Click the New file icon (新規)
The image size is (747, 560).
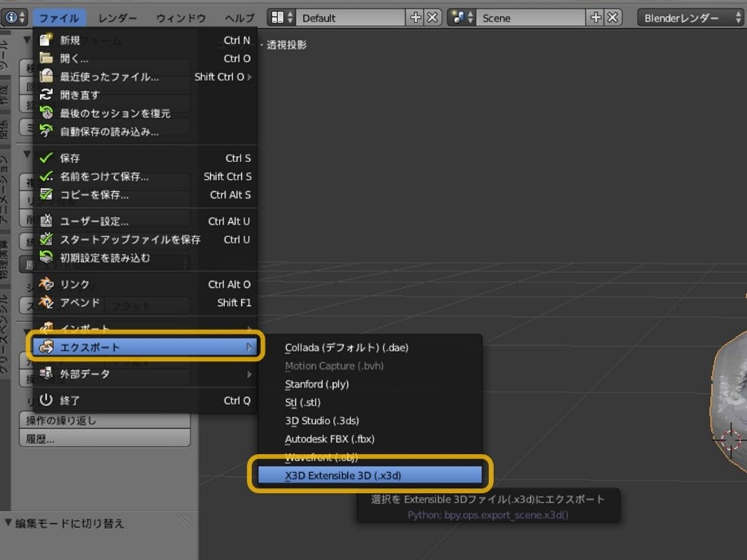pos(46,40)
